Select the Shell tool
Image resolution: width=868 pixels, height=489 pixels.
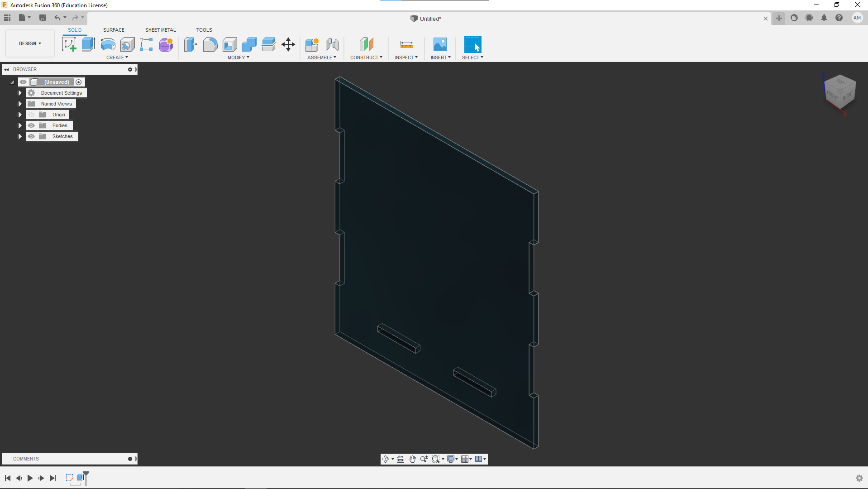229,44
